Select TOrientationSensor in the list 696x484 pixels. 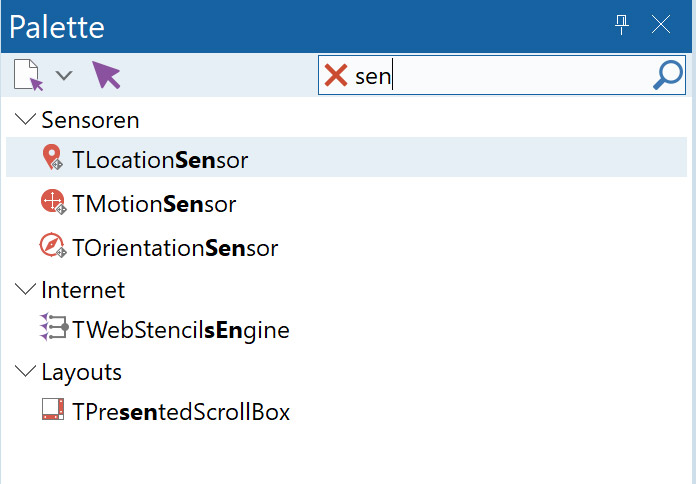point(175,247)
